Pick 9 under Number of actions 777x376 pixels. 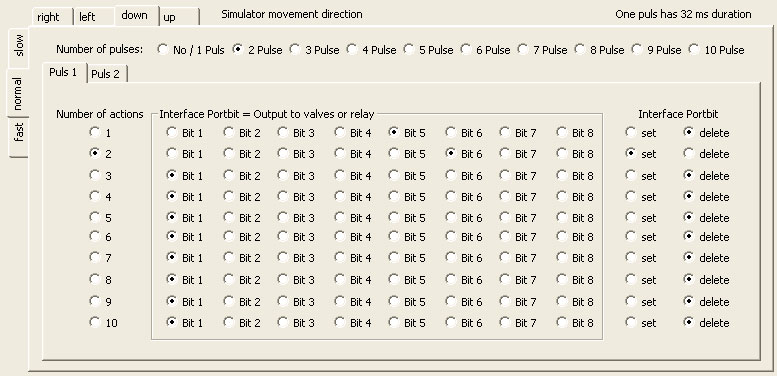(94, 301)
